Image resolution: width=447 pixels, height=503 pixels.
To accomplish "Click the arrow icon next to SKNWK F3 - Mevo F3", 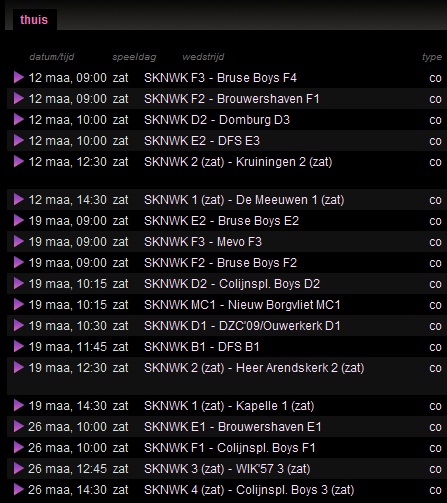I will pos(19,242).
